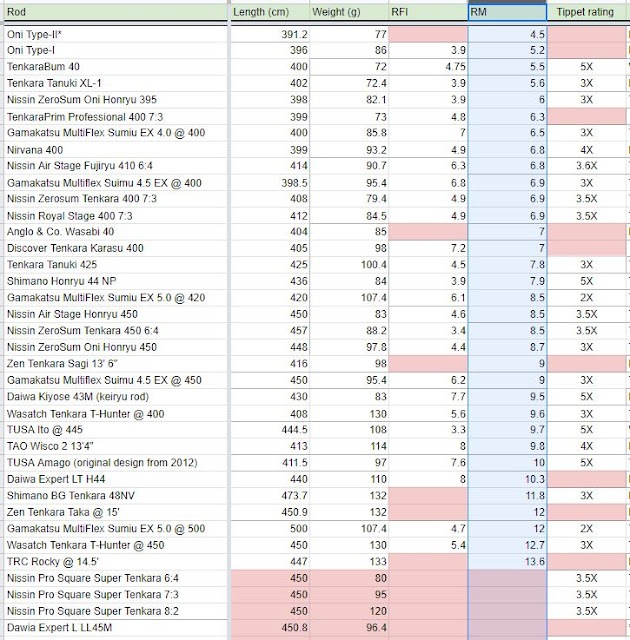Image resolution: width=630 pixels, height=640 pixels.
Task: Select the Rod column header cell
Action: [115, 12]
